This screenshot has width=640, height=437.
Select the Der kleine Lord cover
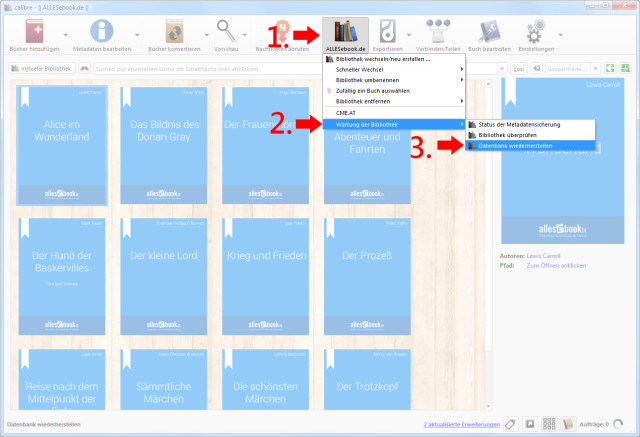pyautogui.click(x=164, y=276)
